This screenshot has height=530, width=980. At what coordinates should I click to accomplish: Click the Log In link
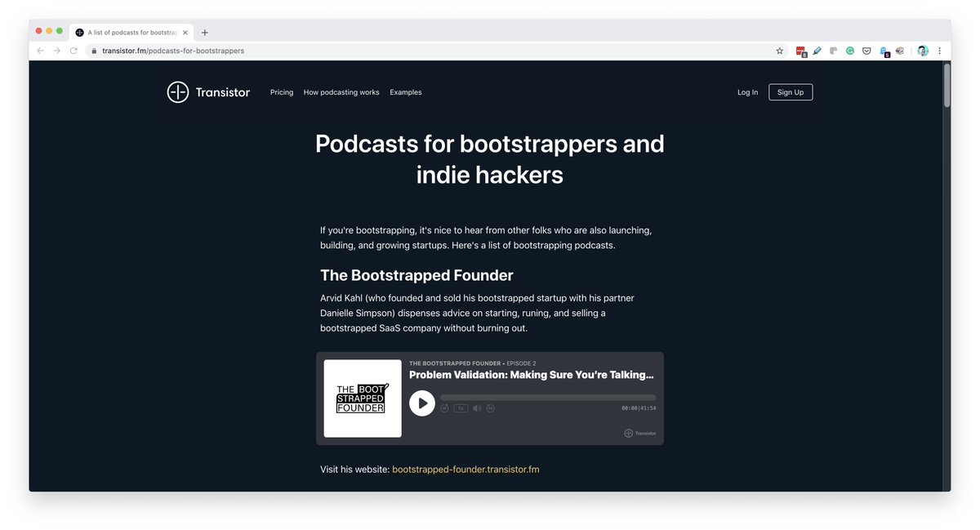747,92
